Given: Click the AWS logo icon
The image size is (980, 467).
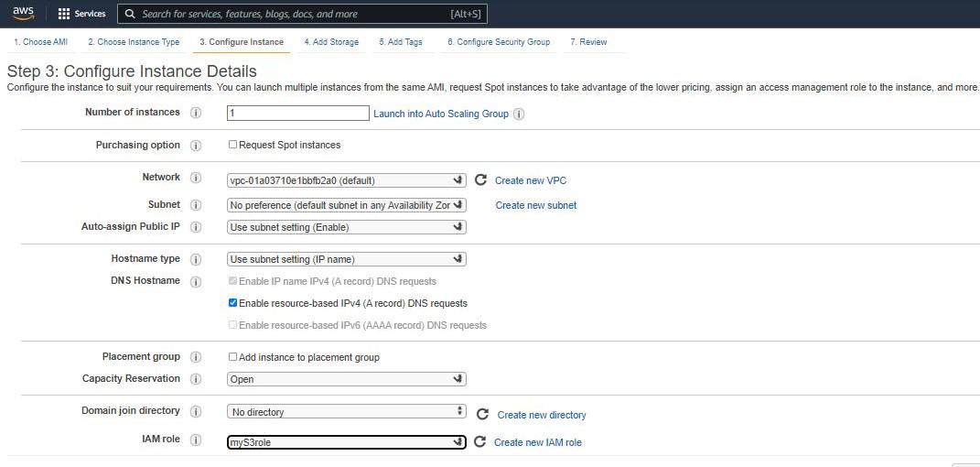Looking at the screenshot, I should tap(23, 14).
